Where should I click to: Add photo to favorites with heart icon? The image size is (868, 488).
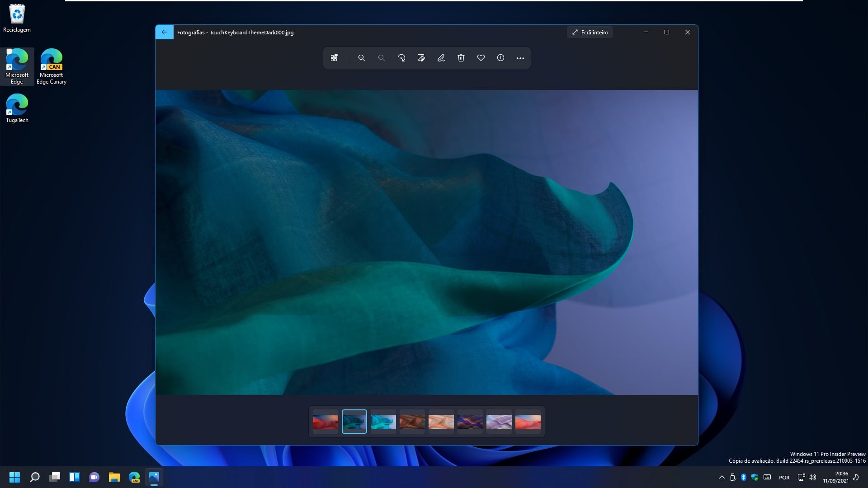click(x=481, y=58)
